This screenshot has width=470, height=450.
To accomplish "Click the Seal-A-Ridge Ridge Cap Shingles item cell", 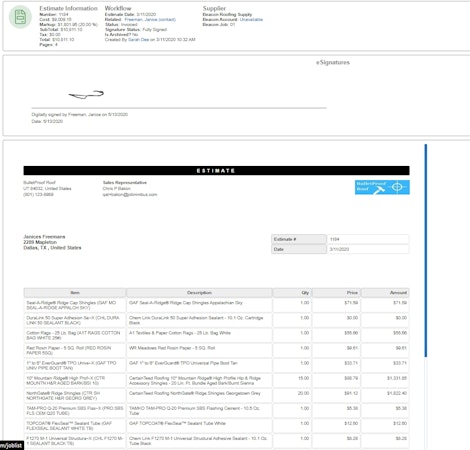I will pos(75,305).
